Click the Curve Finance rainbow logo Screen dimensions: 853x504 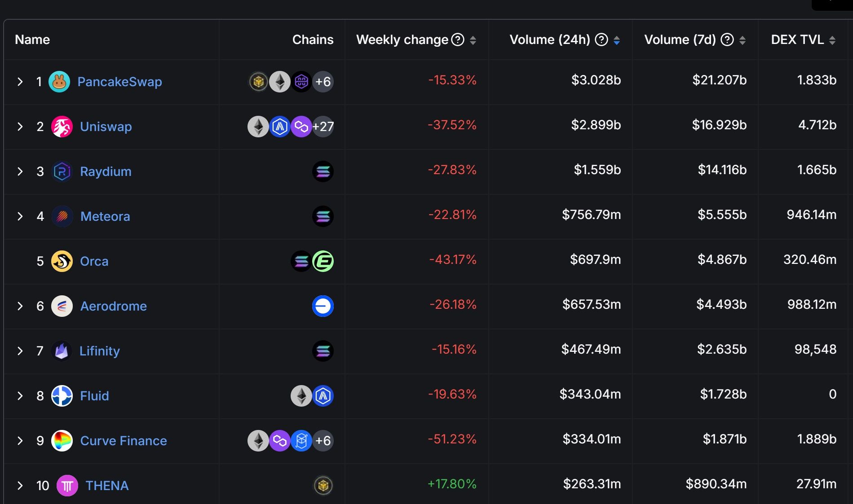click(x=62, y=441)
